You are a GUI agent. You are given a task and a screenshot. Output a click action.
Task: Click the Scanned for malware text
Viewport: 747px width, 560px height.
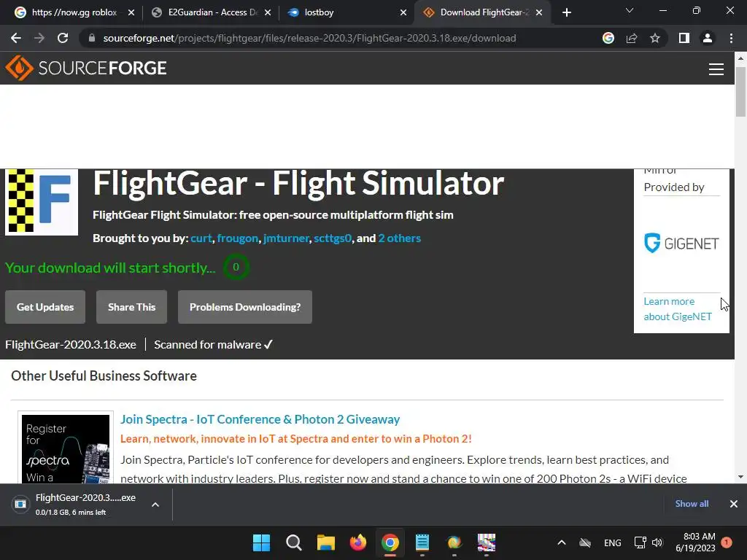(x=213, y=344)
